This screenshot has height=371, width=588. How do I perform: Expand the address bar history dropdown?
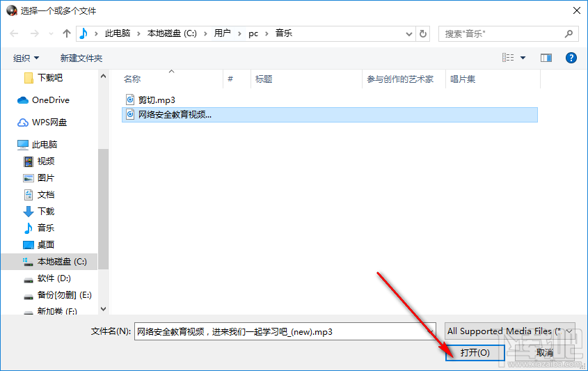click(x=408, y=34)
